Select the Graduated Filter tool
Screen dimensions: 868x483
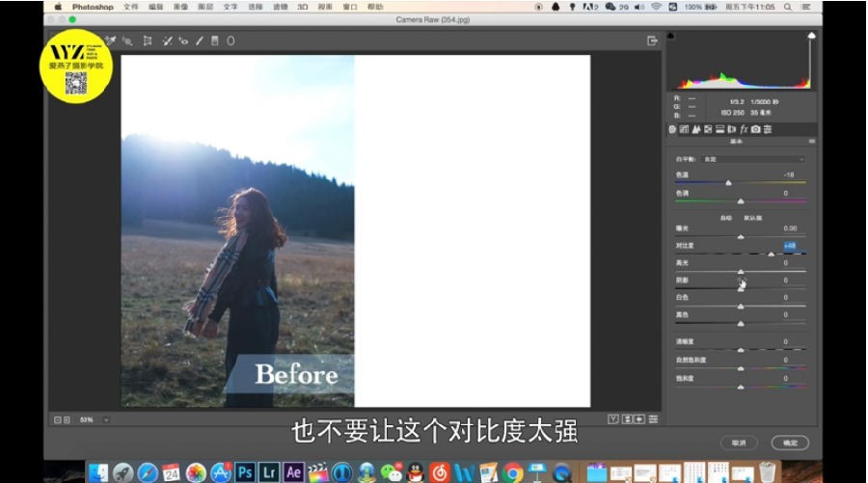[215, 40]
